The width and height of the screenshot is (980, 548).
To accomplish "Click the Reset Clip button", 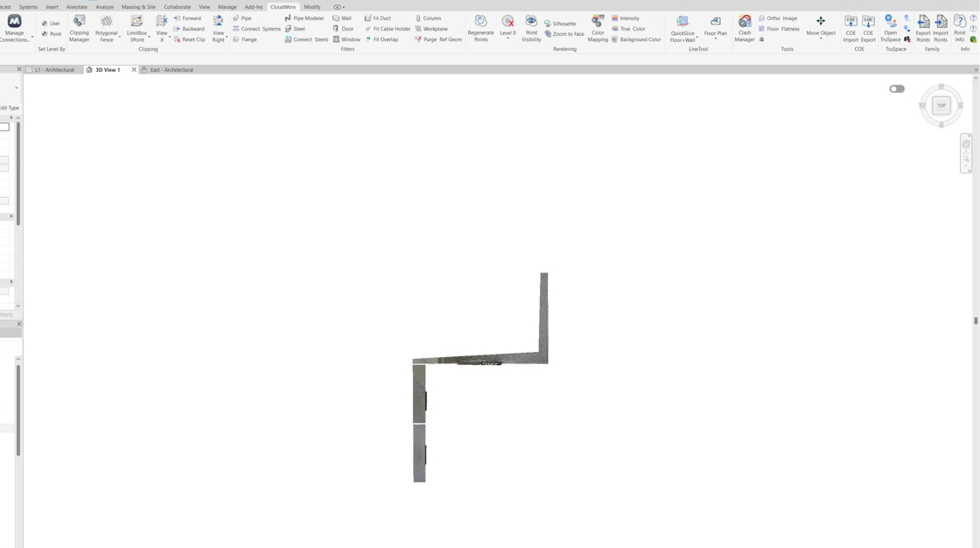I will tap(190, 39).
